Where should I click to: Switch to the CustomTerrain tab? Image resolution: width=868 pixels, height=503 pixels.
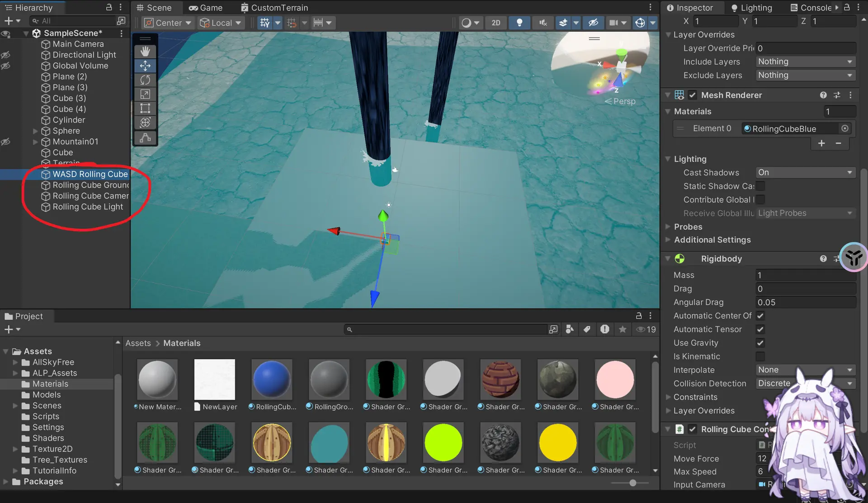[274, 8]
